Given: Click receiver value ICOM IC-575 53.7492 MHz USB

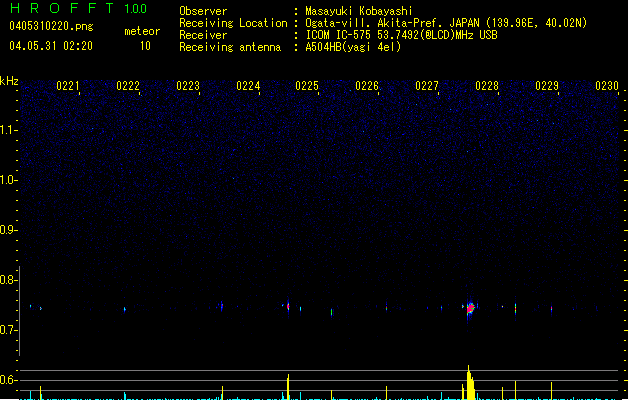Looking at the screenshot, I should [401, 35].
